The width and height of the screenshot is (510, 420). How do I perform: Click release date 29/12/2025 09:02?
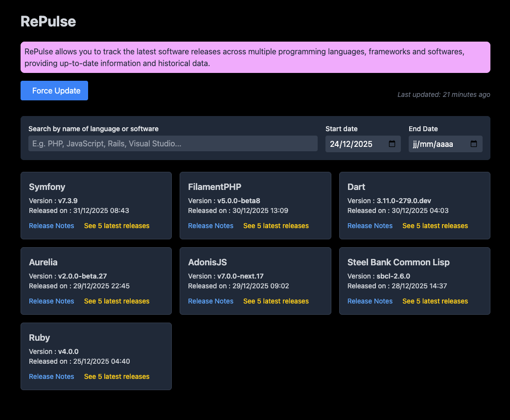[x=260, y=286]
